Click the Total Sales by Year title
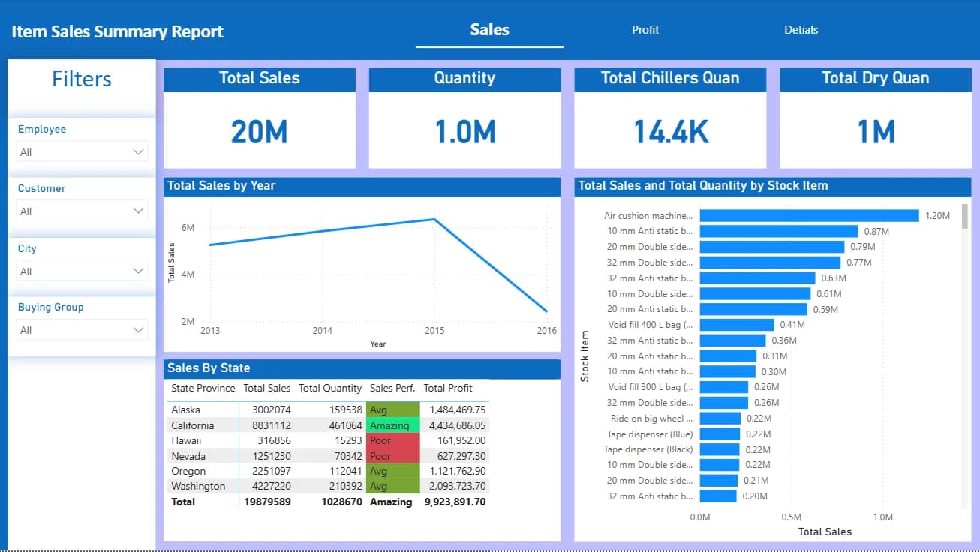 [221, 185]
